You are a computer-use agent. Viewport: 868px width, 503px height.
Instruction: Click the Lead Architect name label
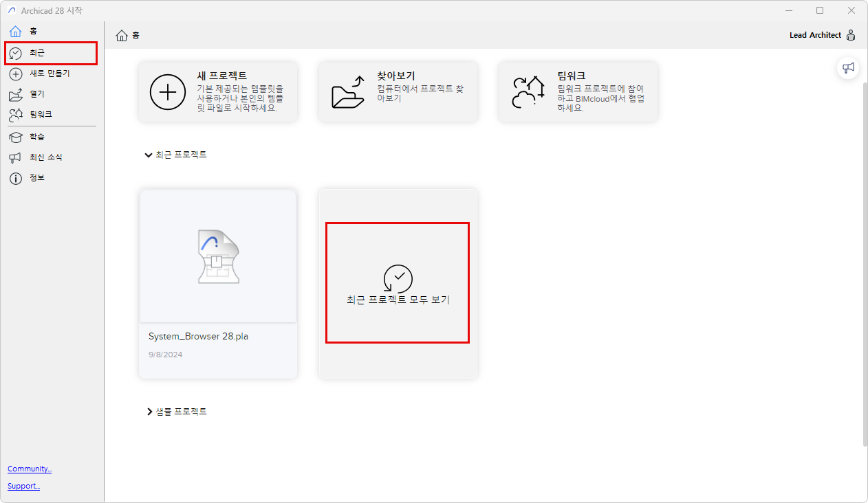pos(815,35)
